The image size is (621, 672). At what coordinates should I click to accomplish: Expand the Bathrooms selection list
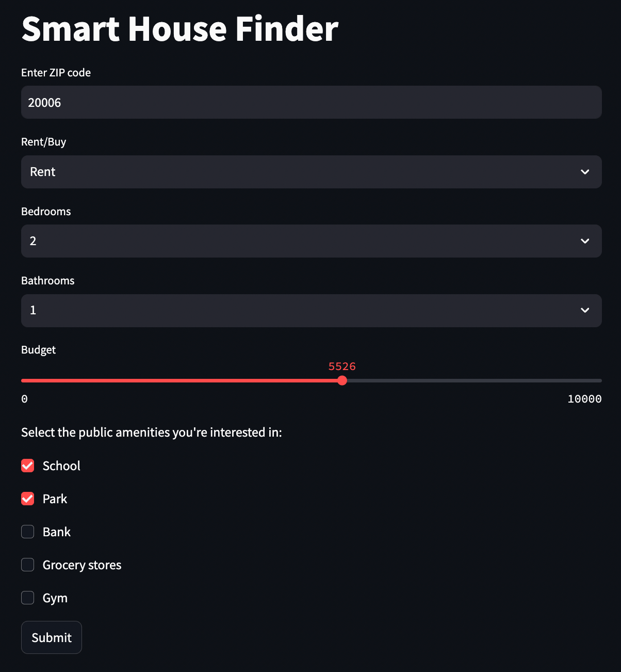[311, 310]
